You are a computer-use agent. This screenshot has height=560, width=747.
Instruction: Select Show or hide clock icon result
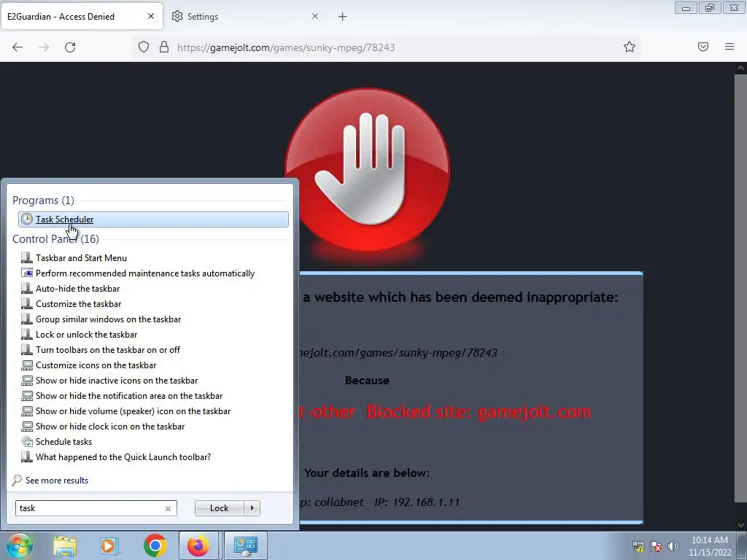(110, 426)
